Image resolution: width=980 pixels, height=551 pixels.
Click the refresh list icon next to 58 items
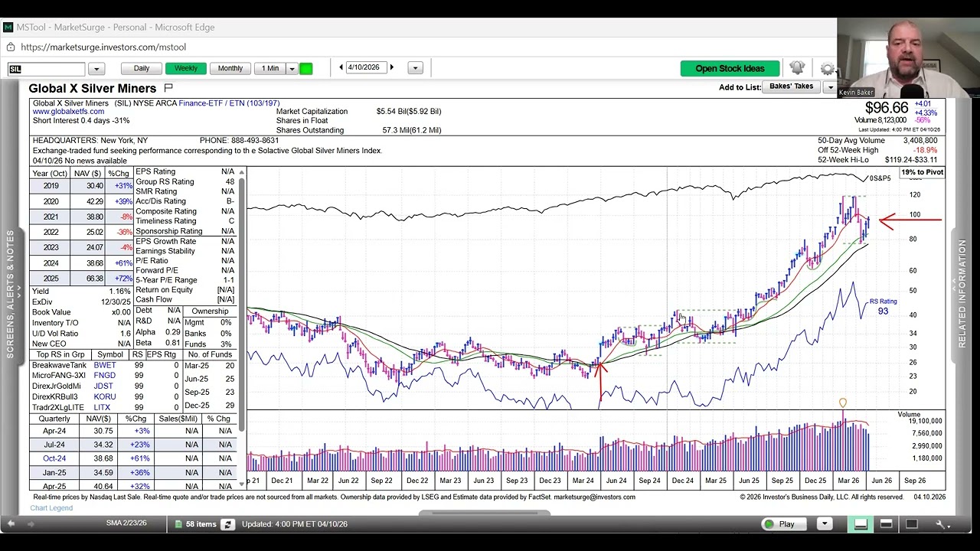tap(227, 524)
